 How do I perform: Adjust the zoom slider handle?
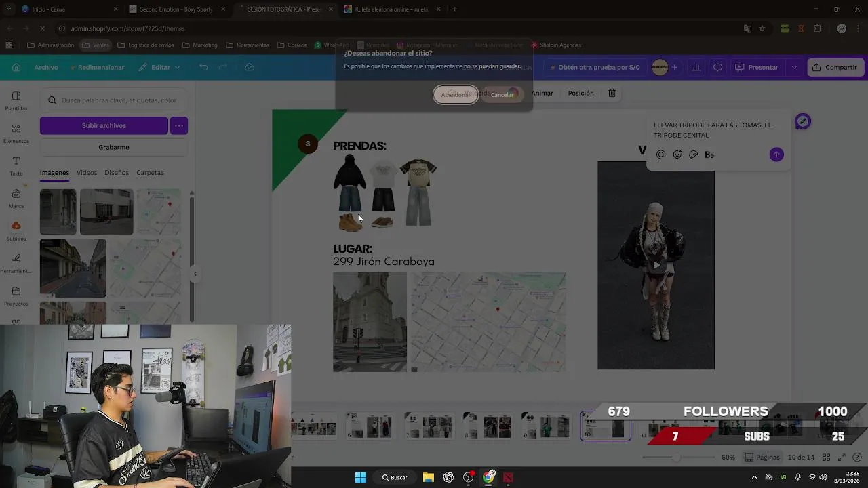coord(676,457)
